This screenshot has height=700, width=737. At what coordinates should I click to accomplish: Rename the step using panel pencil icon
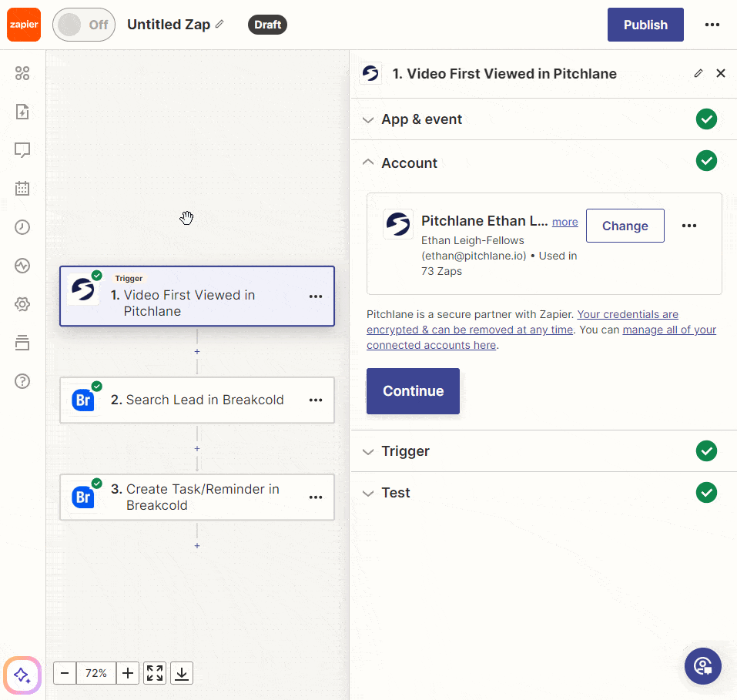pyautogui.click(x=698, y=73)
